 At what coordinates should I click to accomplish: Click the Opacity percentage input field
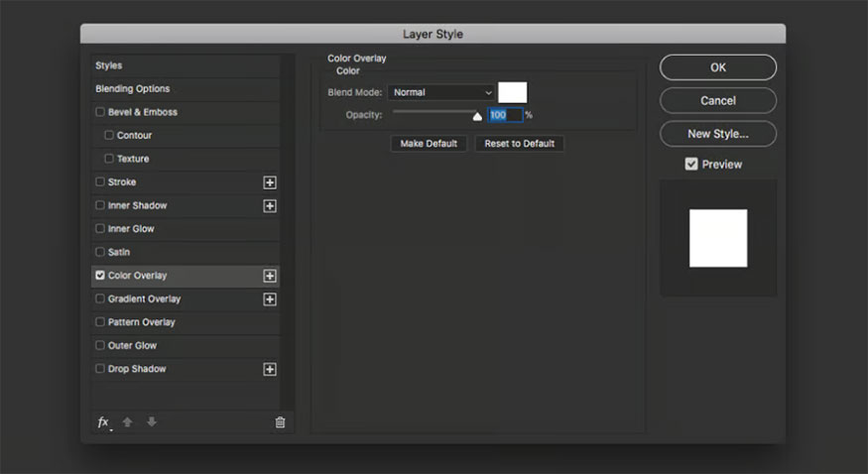(504, 115)
